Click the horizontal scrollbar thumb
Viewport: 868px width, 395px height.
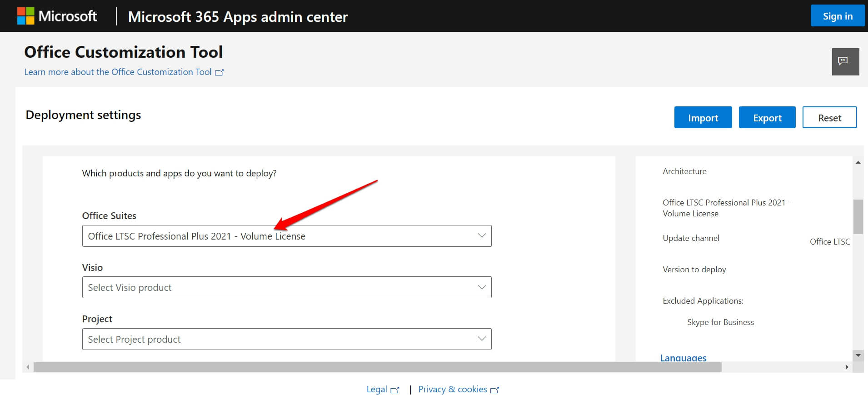(x=378, y=367)
